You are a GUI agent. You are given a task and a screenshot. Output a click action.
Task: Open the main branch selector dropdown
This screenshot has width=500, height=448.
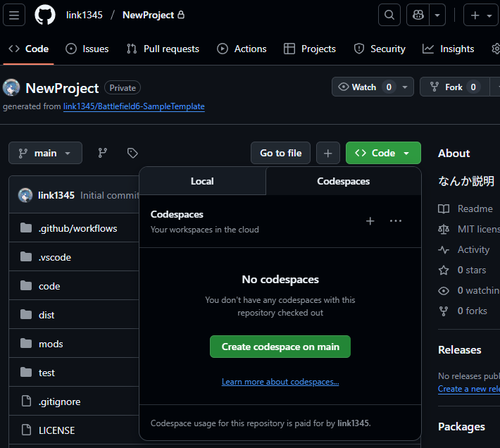pyautogui.click(x=45, y=153)
